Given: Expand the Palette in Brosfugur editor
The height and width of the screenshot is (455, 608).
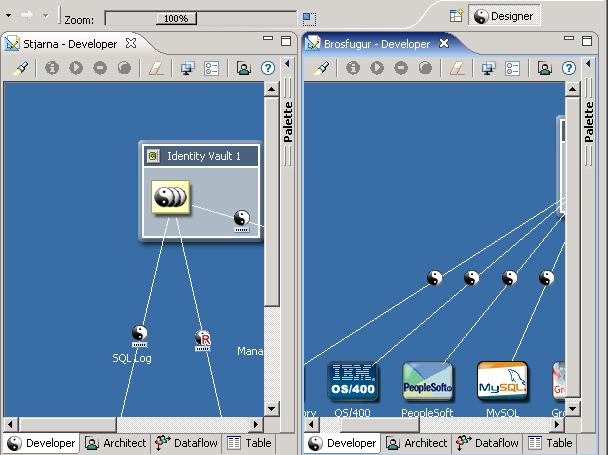Looking at the screenshot, I should pyautogui.click(x=588, y=64).
